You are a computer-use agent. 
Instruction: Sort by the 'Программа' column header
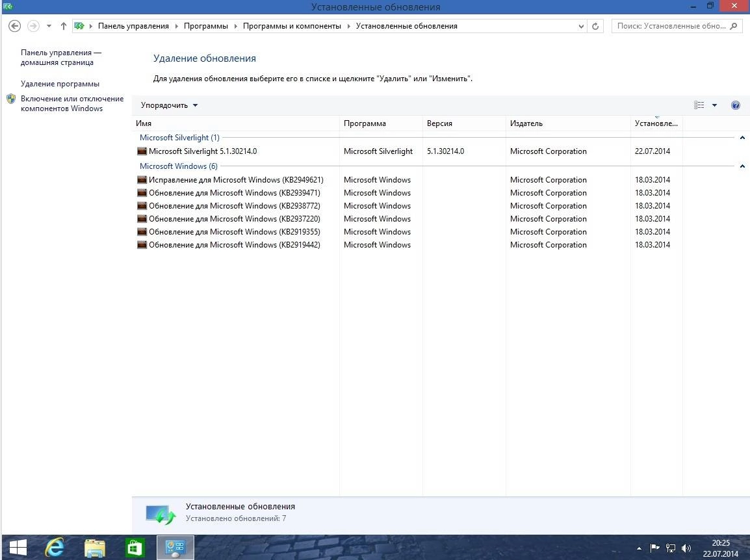coord(381,123)
